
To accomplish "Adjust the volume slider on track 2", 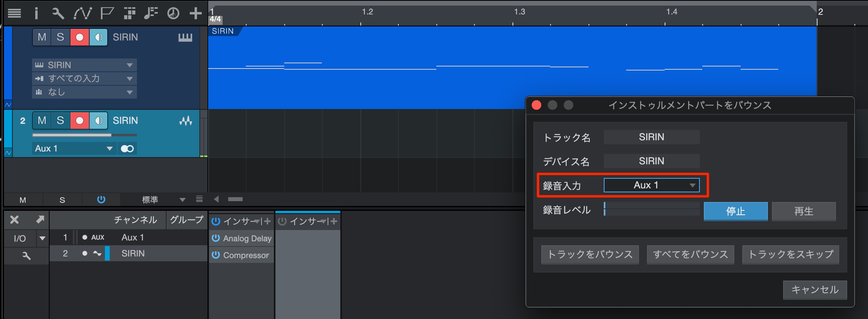I will tap(84, 135).
